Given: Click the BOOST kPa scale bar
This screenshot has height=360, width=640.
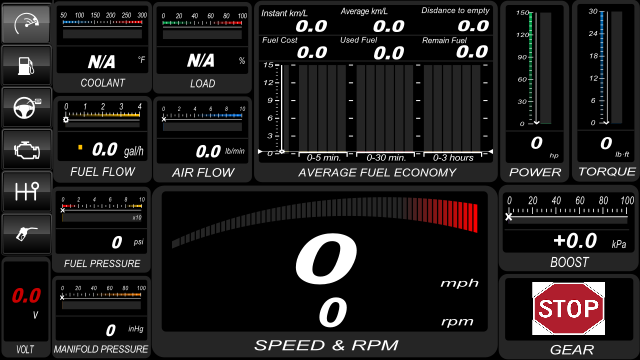Looking at the screenshot, I should point(568,211).
